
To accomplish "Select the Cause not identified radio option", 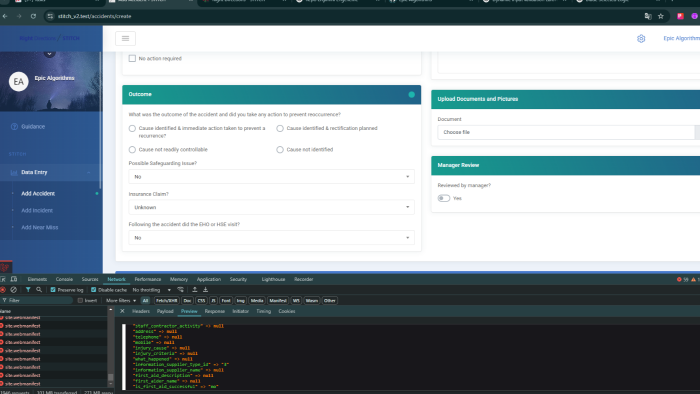I will pos(280,149).
